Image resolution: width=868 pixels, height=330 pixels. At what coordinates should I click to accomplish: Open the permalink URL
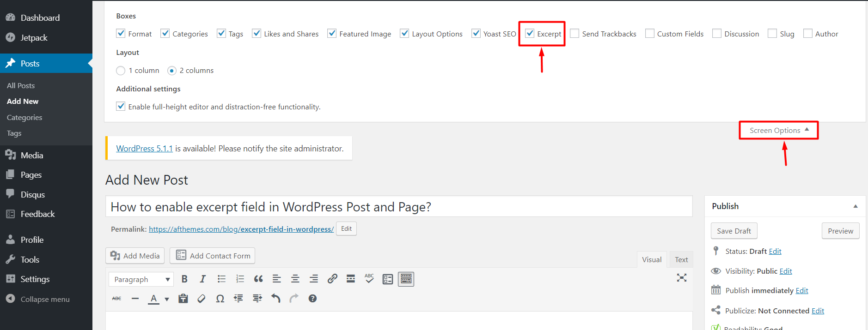pos(241,229)
